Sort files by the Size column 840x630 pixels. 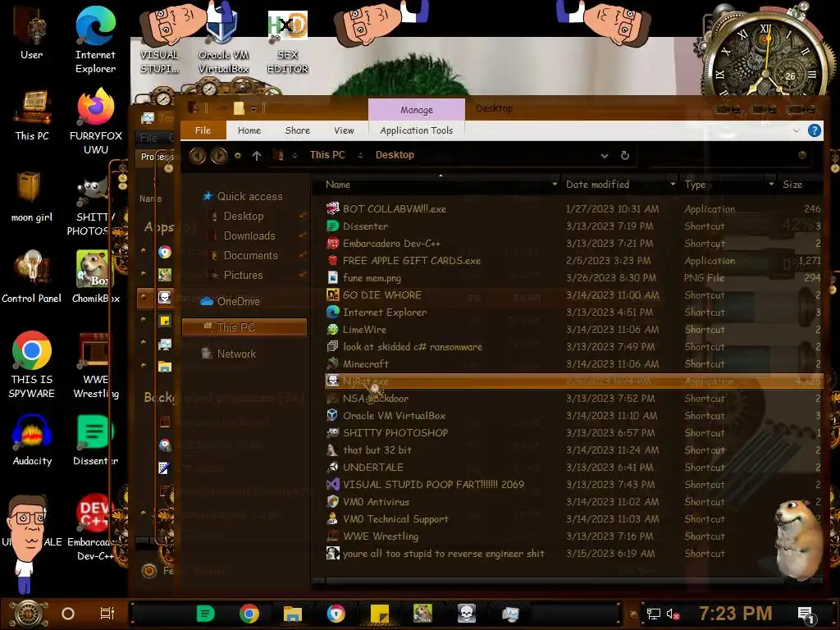792,184
